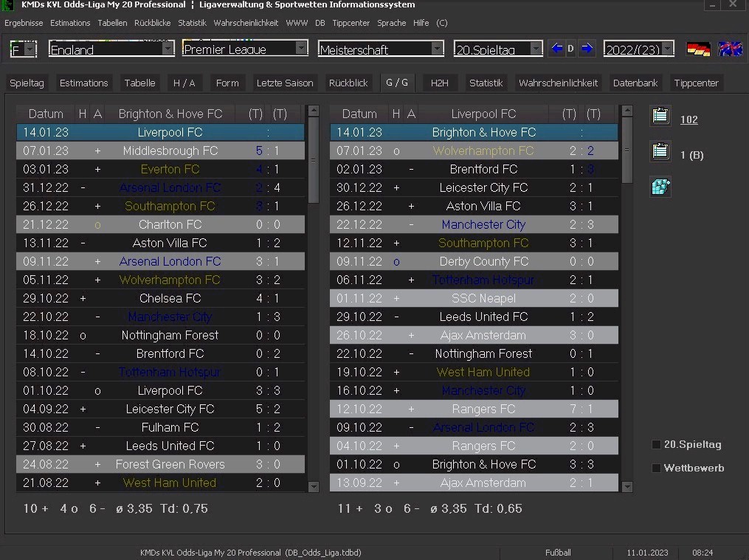Image resolution: width=749 pixels, height=560 pixels.
Task: Click the D button between the arrows
Action: coord(570,49)
